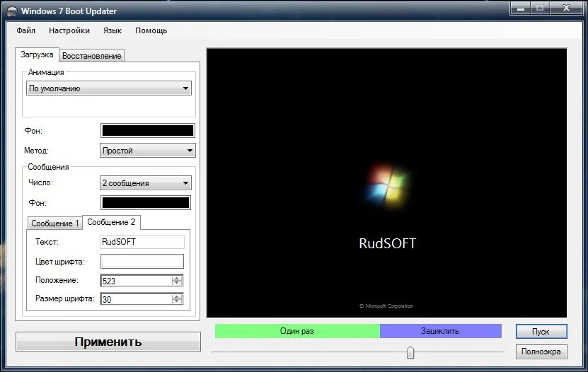Click the blue Зациклить segment
Screen dimensions: 588x372
pyautogui.click(x=440, y=331)
